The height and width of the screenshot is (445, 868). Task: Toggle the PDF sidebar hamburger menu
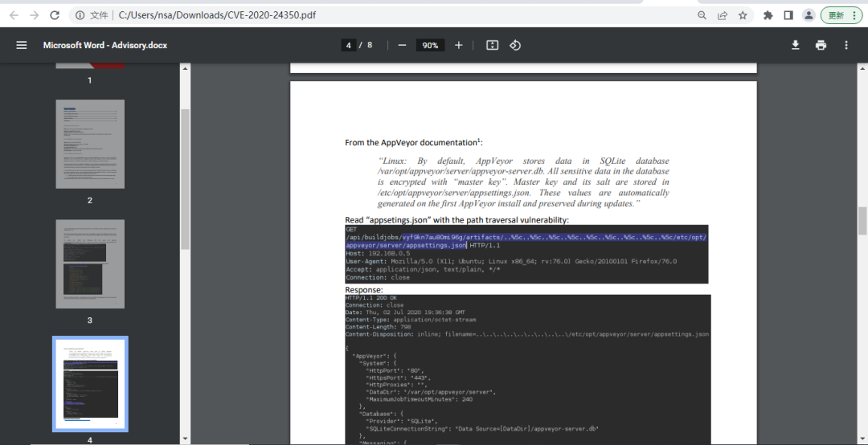tap(22, 46)
